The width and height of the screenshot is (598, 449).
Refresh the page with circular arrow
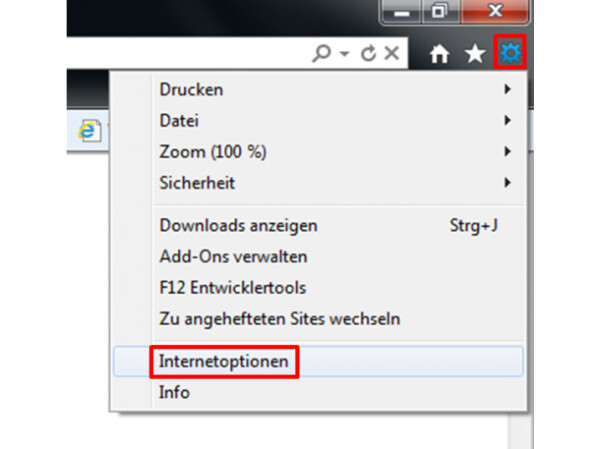368,53
